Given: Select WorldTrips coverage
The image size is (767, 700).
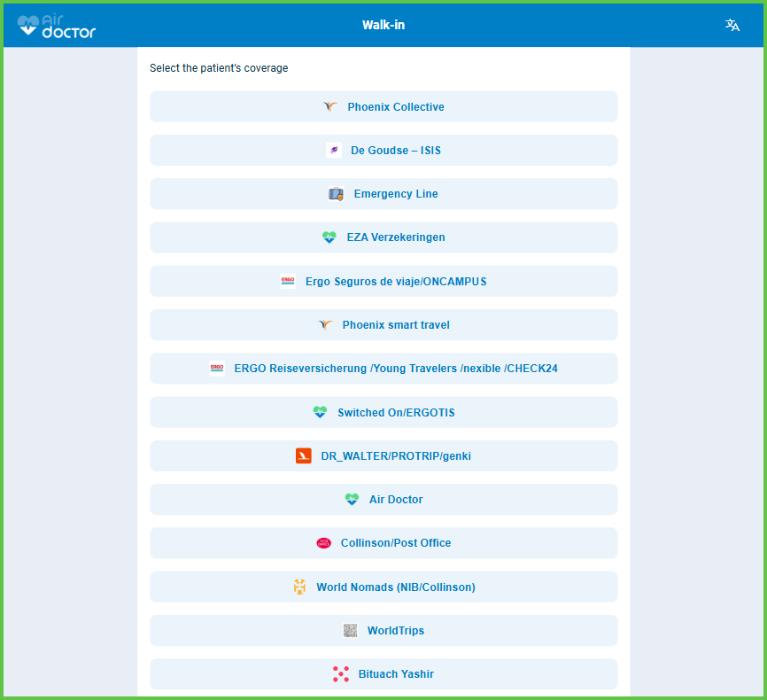Looking at the screenshot, I should [383, 631].
